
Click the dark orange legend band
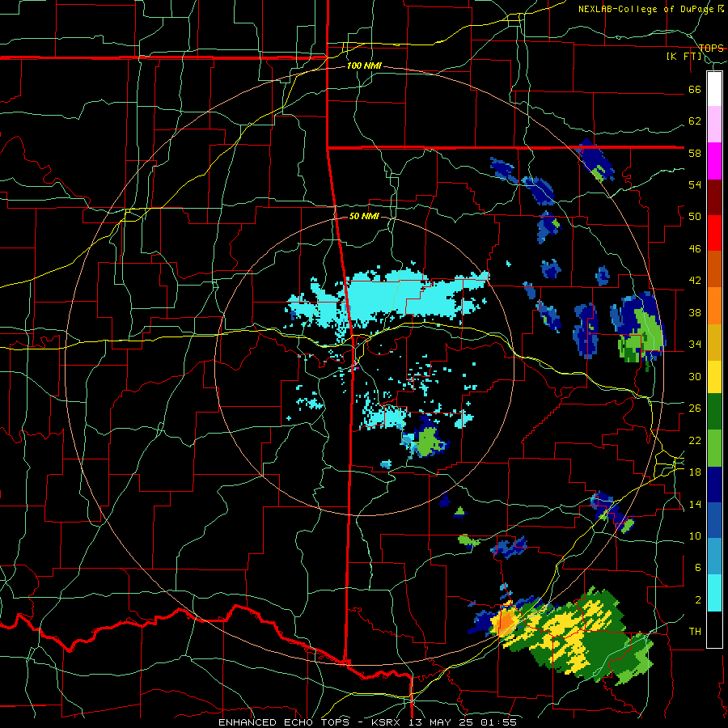714,269
